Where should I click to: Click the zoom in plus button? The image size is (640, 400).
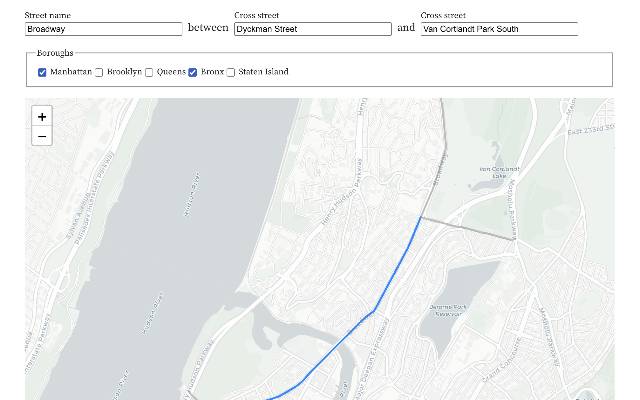click(x=42, y=117)
